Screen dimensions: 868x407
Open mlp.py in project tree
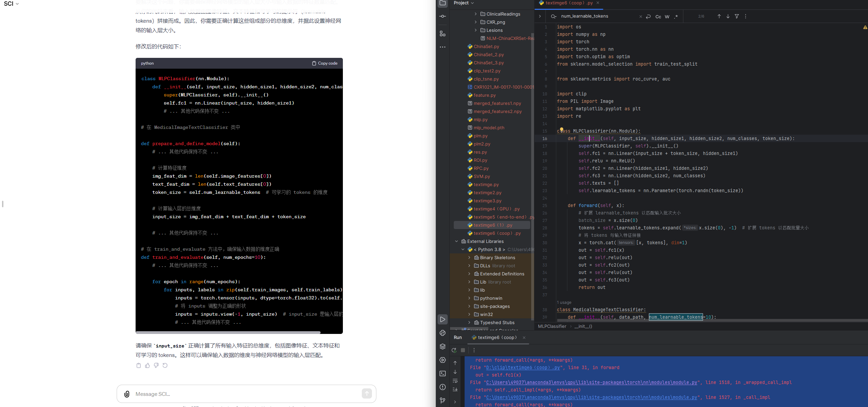pos(480,119)
